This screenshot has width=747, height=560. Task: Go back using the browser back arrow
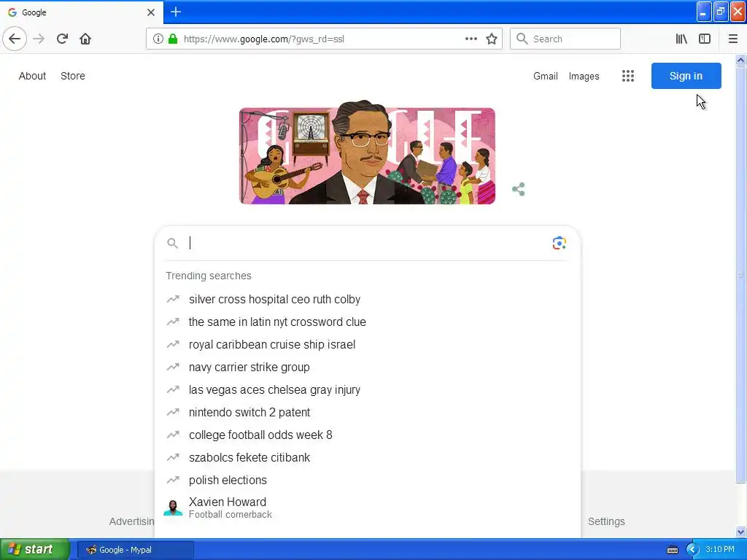(15, 39)
